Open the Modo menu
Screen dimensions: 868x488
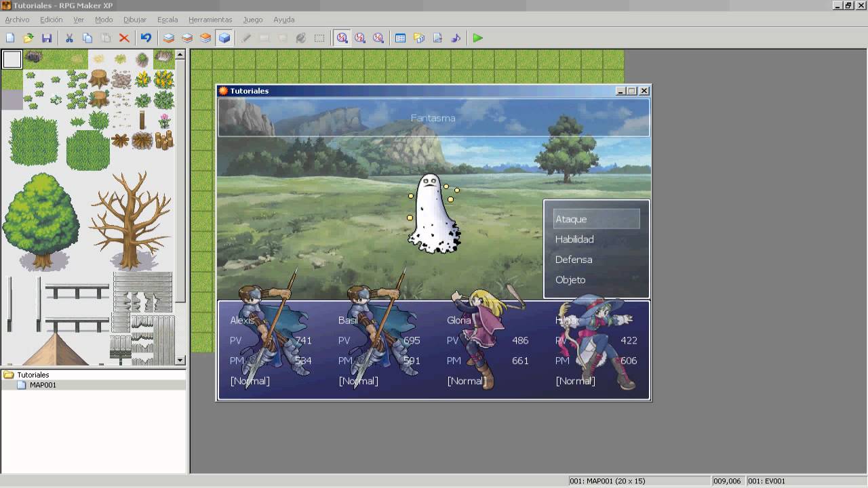[x=104, y=20]
